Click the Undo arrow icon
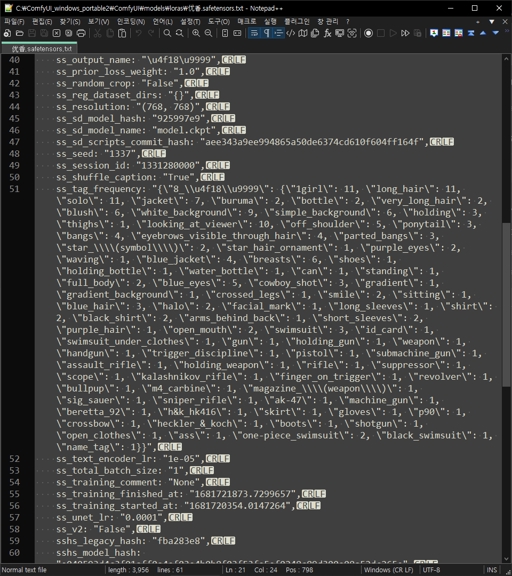The width and height of the screenshot is (512, 576). point(138,33)
